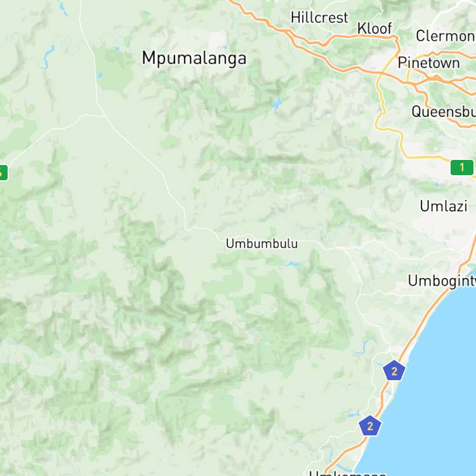Click the Kloof town label
The image size is (476, 476).
(x=374, y=29)
